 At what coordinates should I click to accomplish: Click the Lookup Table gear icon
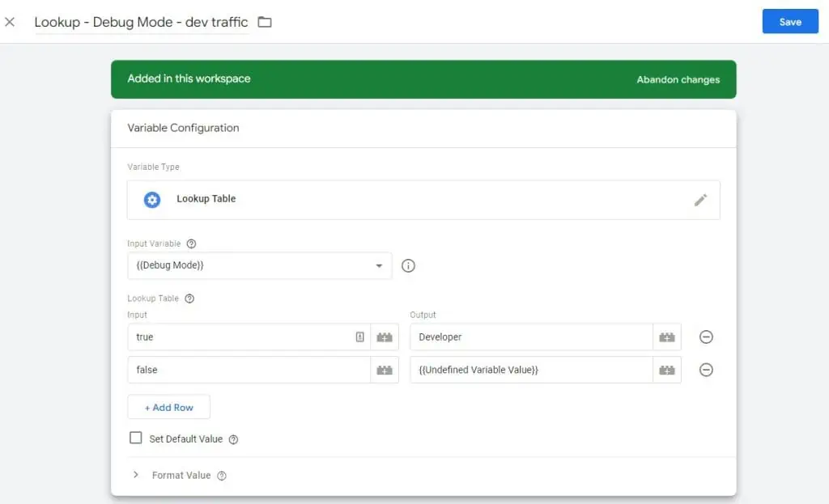152,199
